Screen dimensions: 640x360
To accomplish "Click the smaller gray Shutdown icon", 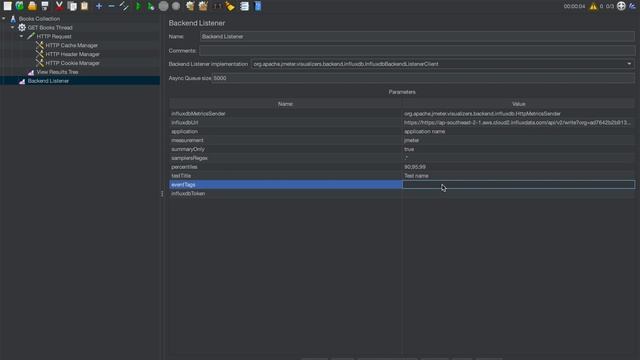I will coord(176,6).
